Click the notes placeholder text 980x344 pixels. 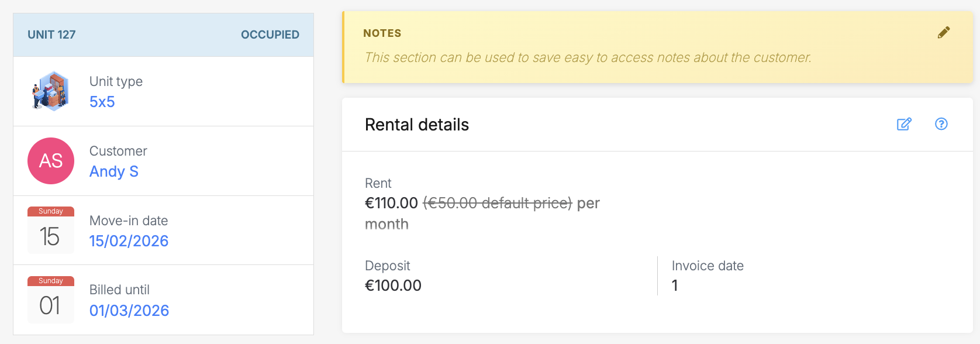[x=588, y=57]
